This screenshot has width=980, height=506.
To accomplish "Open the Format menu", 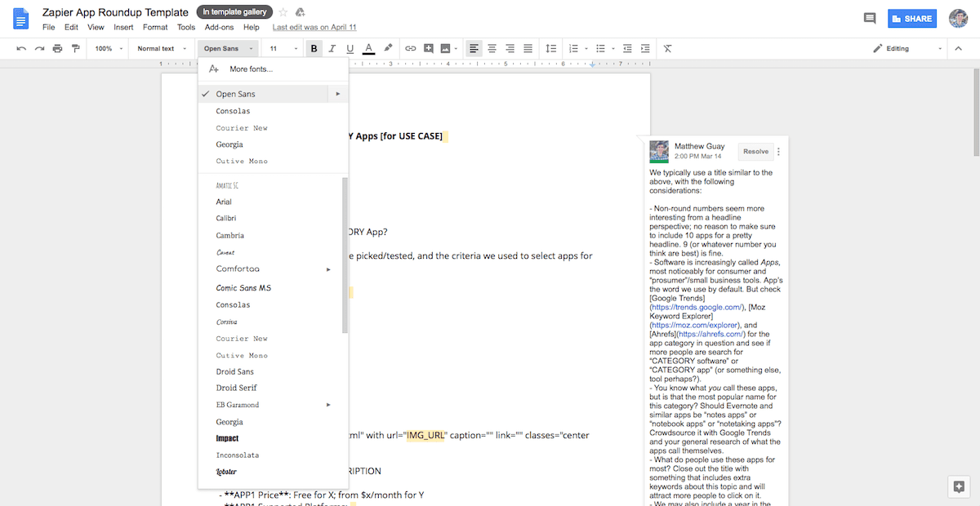I will click(155, 27).
